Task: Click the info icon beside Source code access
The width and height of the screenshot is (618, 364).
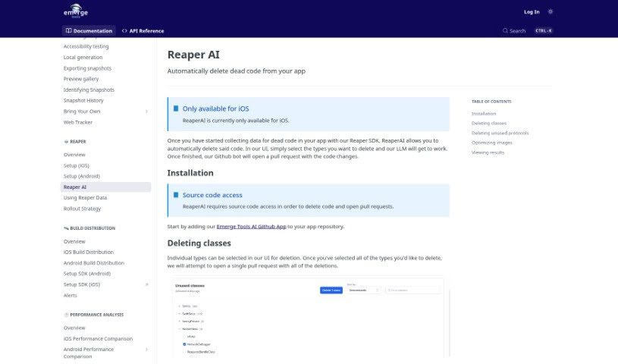Action: (176, 195)
